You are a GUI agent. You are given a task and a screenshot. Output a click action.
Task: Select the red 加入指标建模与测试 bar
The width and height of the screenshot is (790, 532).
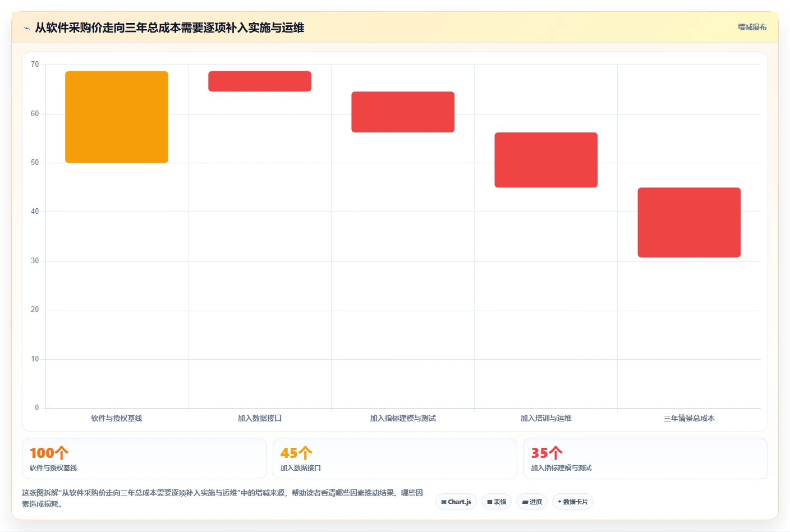tap(403, 112)
